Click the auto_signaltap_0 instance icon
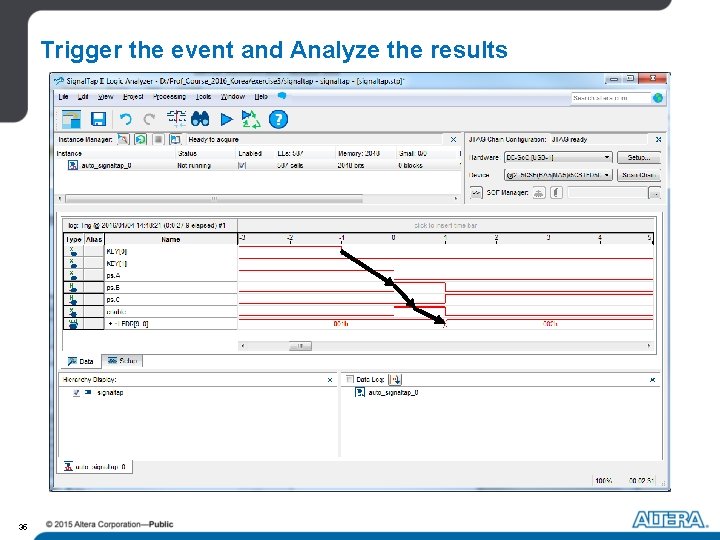This screenshot has width=720, height=540. pos(73,165)
